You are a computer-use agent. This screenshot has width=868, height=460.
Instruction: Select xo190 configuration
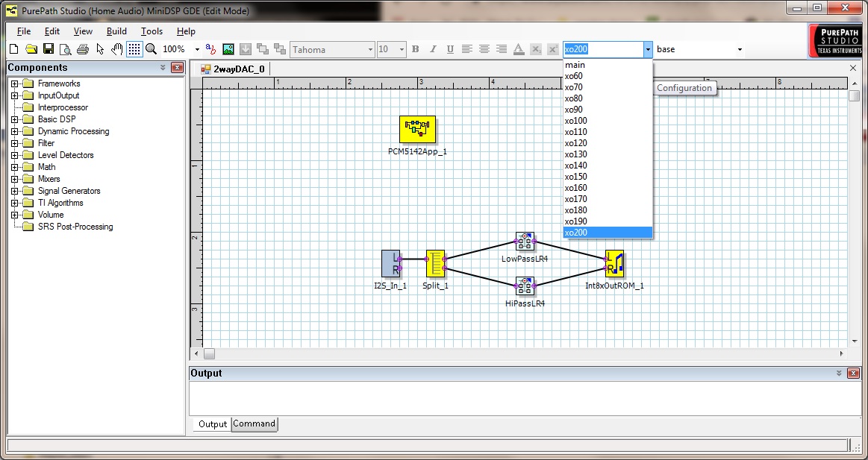click(608, 221)
